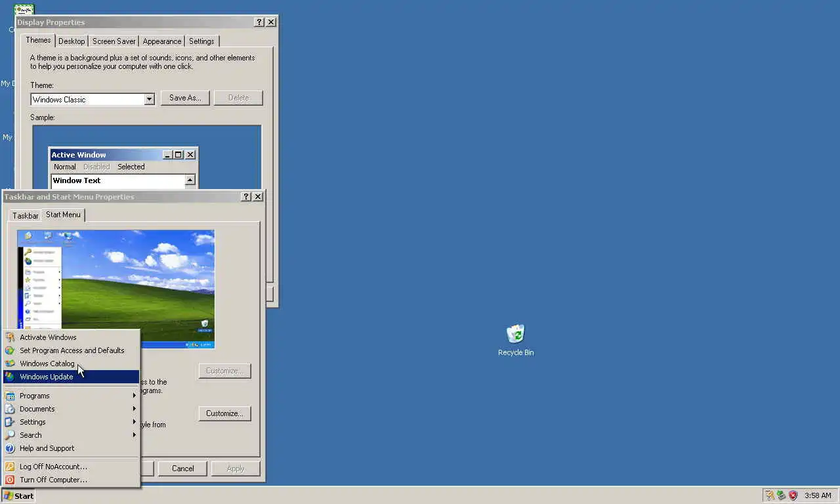
Task: Click the Windows activation tray icon
Action: coord(770,495)
